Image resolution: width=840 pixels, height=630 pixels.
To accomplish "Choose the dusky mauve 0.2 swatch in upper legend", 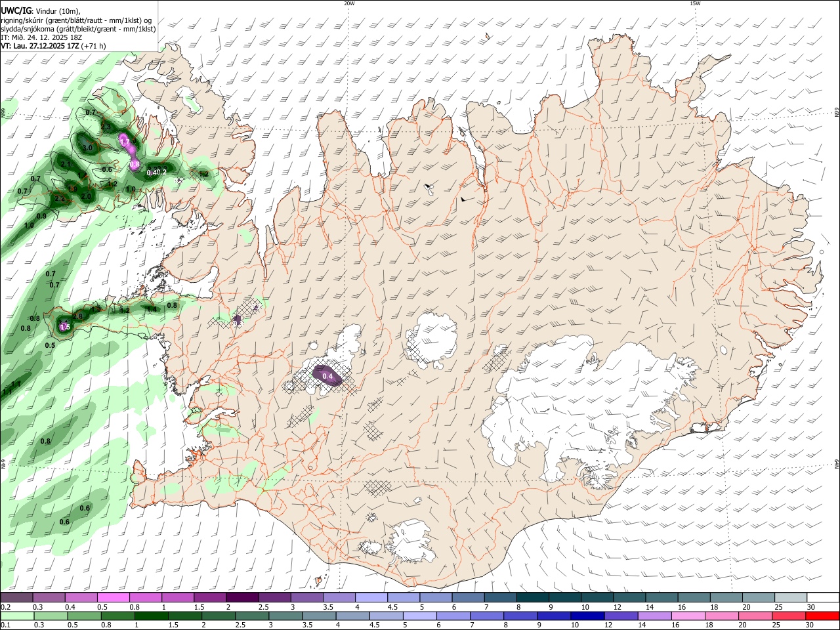I will (16, 597).
